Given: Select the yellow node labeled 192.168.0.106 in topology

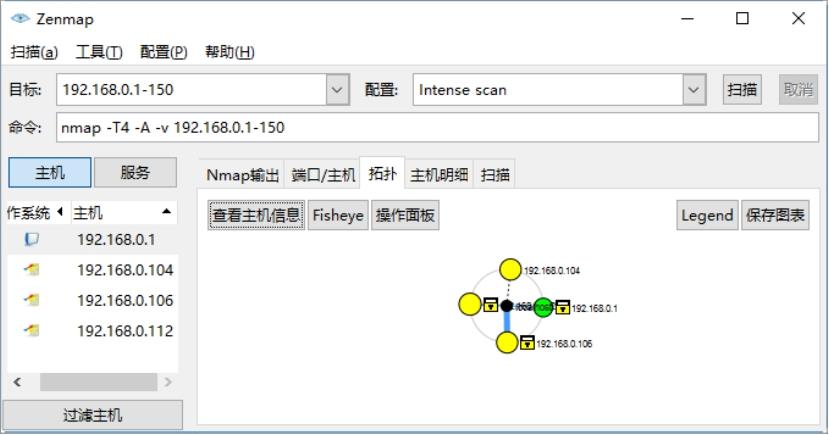Looking at the screenshot, I should click(507, 343).
